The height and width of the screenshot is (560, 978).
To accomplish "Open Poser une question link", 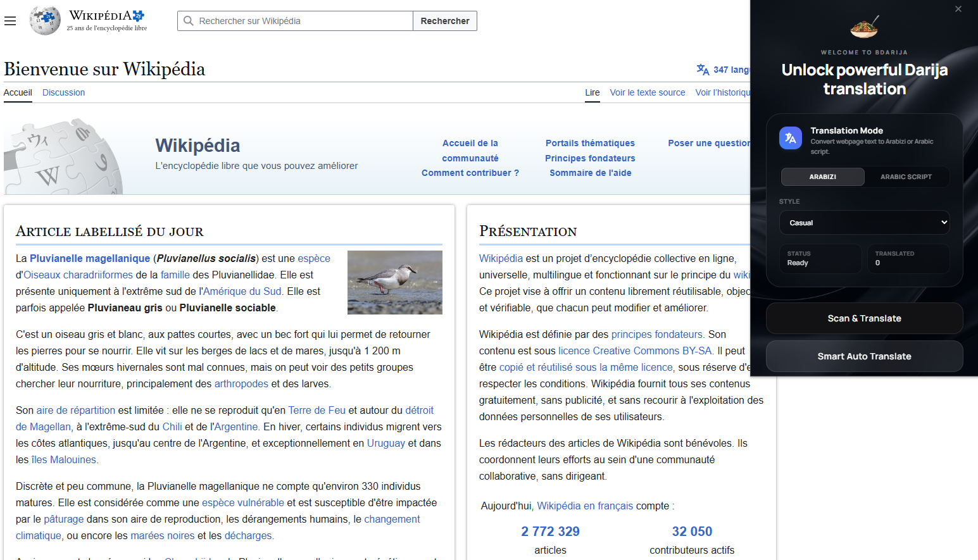I will tap(709, 143).
